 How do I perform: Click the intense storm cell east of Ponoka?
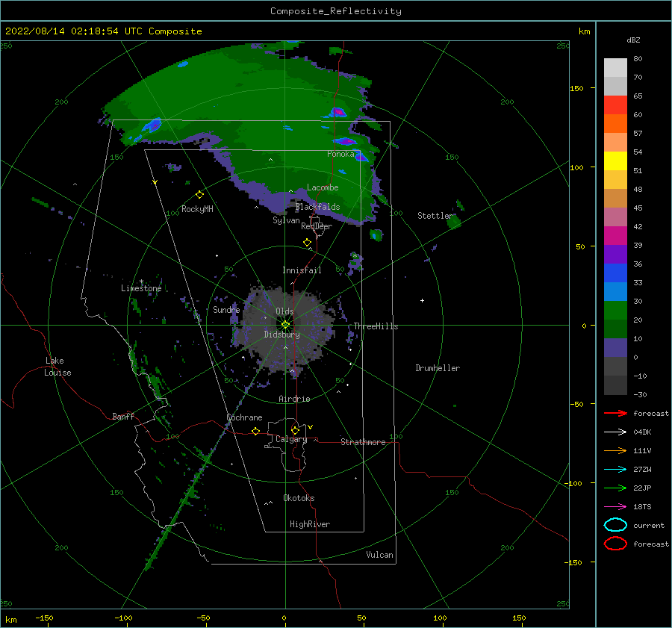pyautogui.click(x=361, y=157)
